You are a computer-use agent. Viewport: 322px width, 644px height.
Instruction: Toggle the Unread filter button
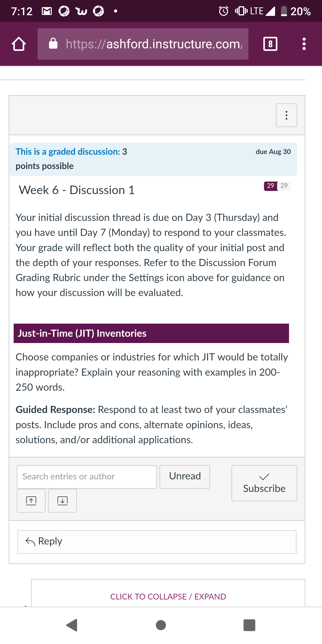pos(185,477)
